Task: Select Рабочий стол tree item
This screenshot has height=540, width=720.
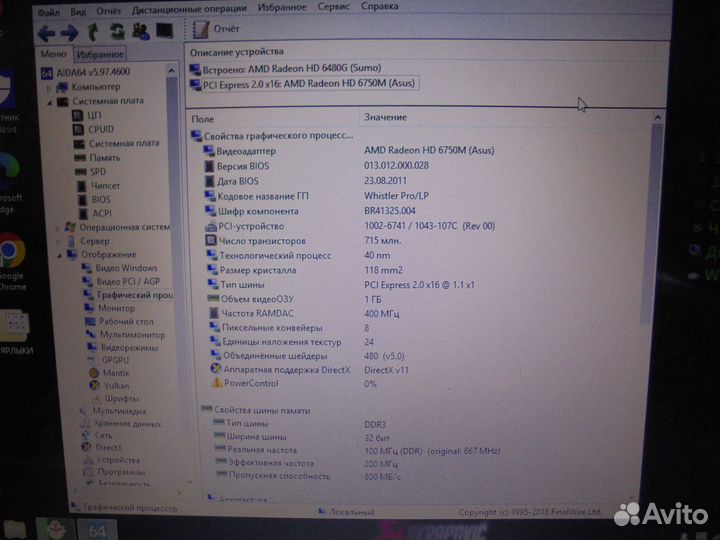Action: coord(119,321)
